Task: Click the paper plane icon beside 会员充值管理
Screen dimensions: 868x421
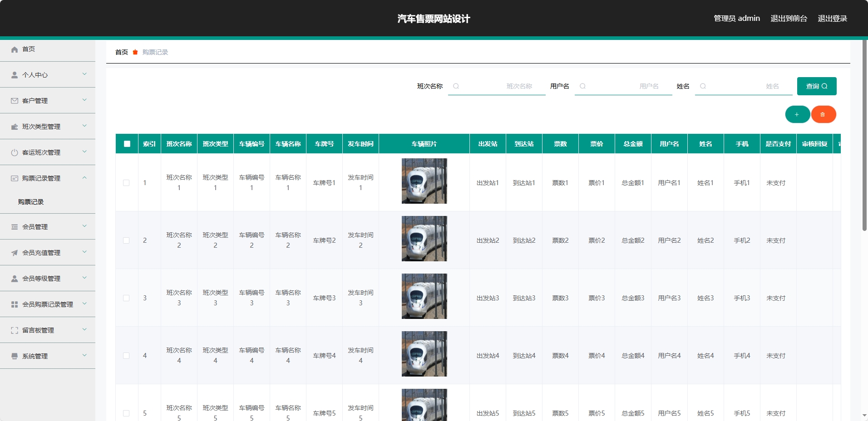Action: (15, 253)
